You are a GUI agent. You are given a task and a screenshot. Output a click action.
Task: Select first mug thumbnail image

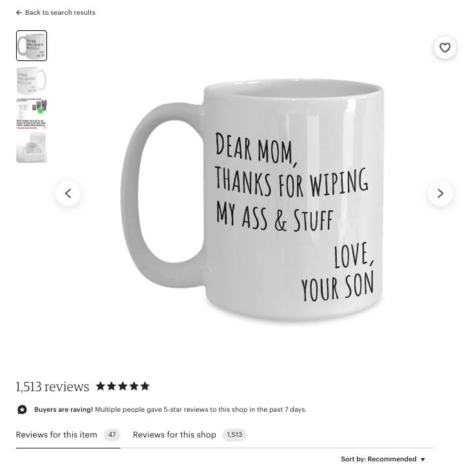click(x=32, y=46)
